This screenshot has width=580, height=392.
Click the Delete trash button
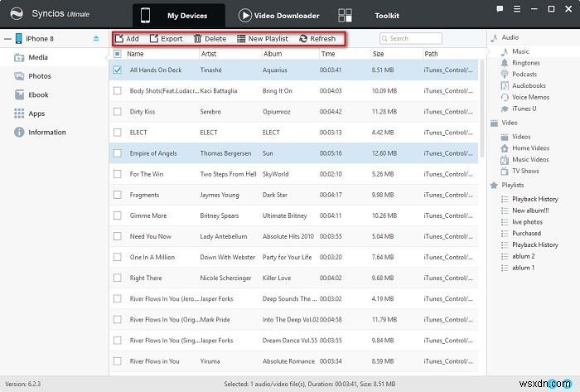pos(210,38)
